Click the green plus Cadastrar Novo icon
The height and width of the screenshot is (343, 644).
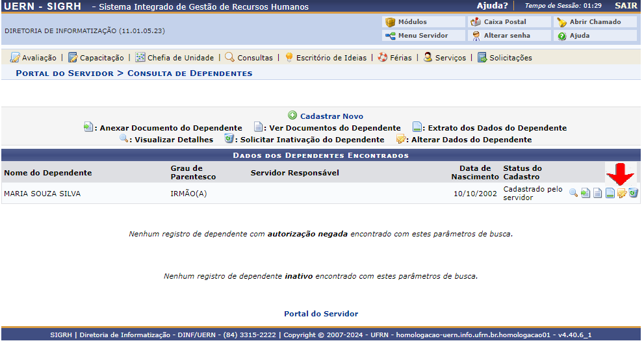pyautogui.click(x=292, y=116)
